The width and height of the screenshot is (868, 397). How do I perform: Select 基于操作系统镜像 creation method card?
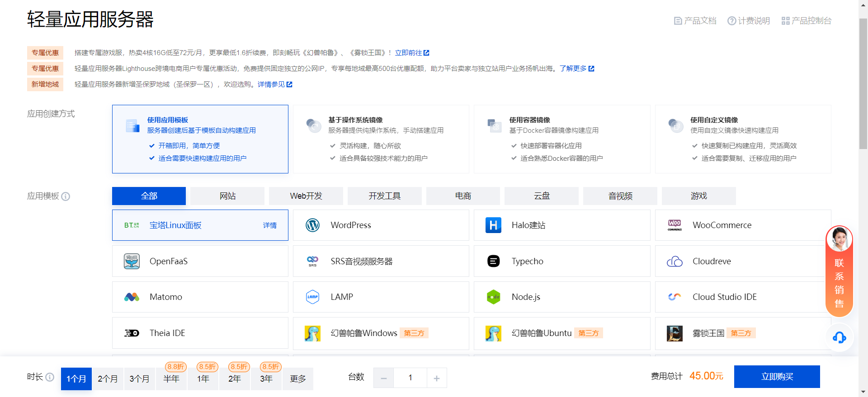tap(381, 139)
